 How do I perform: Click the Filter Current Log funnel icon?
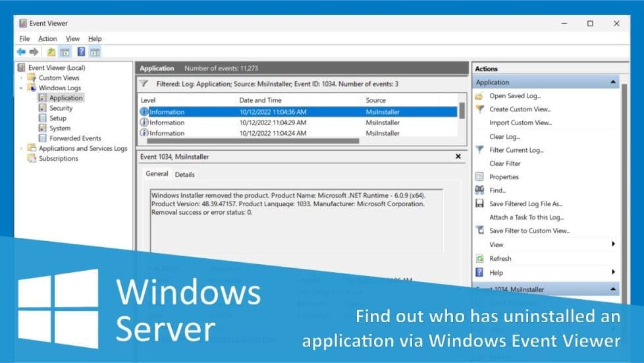pos(479,150)
